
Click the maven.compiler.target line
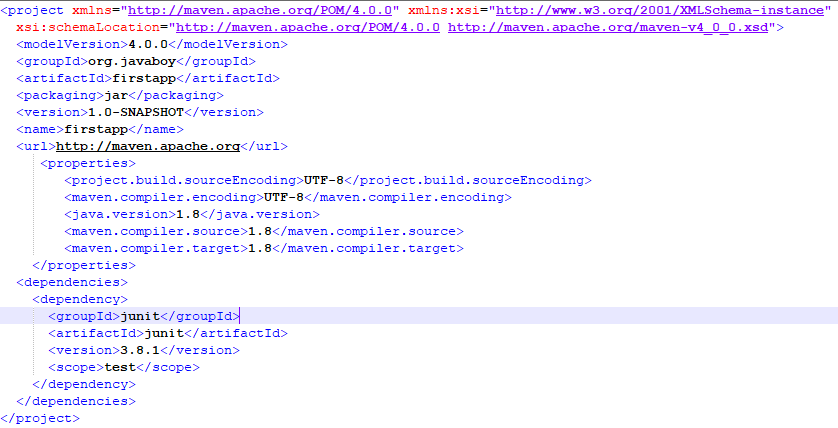point(263,248)
